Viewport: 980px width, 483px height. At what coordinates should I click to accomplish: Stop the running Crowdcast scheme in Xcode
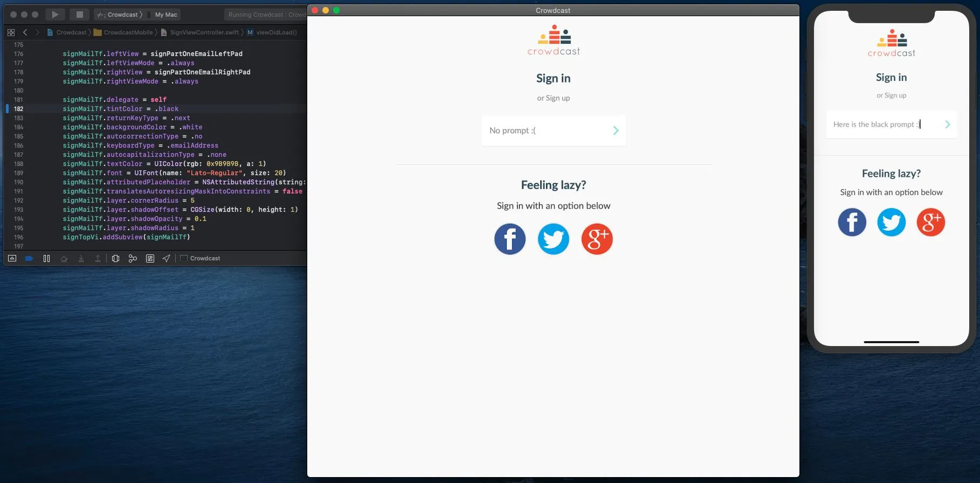(x=79, y=15)
